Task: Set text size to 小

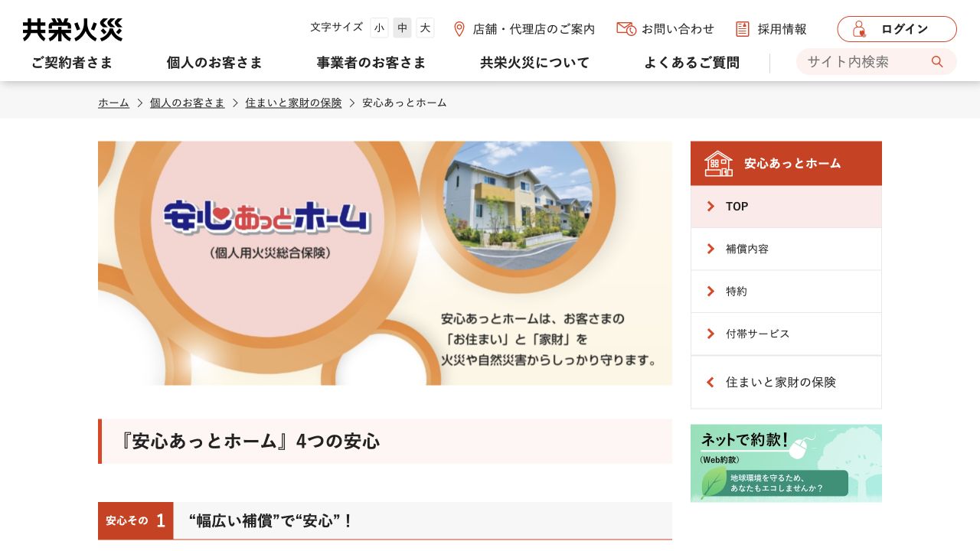Action: click(379, 28)
